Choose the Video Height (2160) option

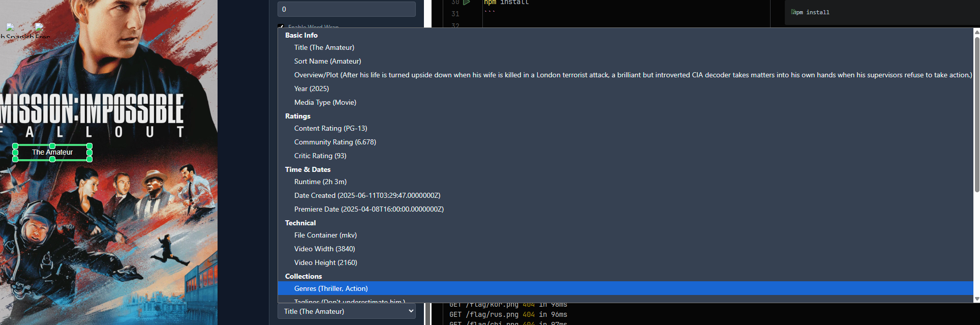[x=625, y=262]
